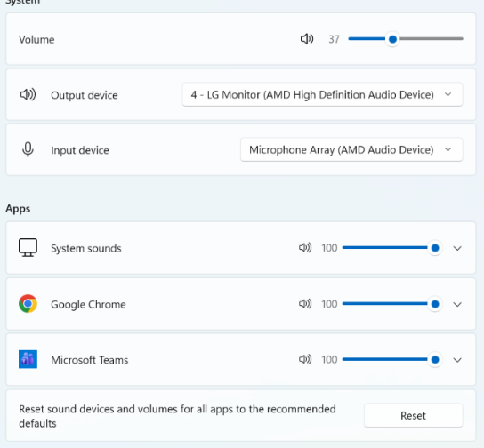484x448 pixels.
Task: Expand the Google Chrome row chevron
Action: 457,304
